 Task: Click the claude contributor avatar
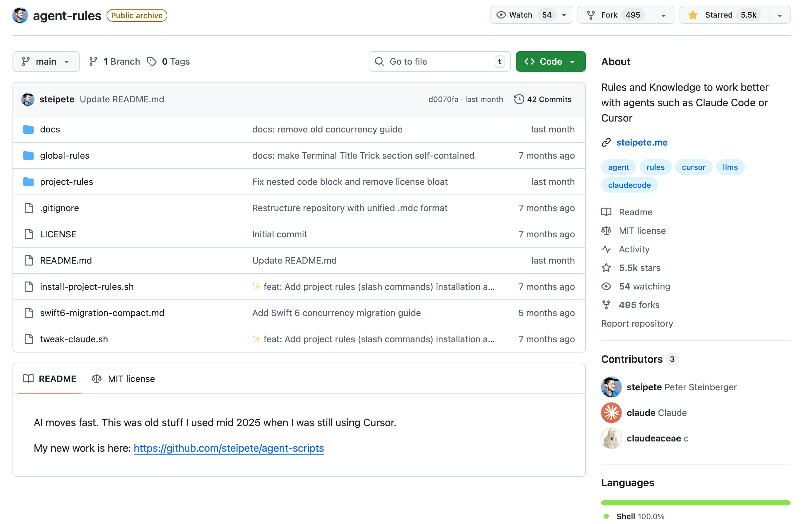(611, 413)
